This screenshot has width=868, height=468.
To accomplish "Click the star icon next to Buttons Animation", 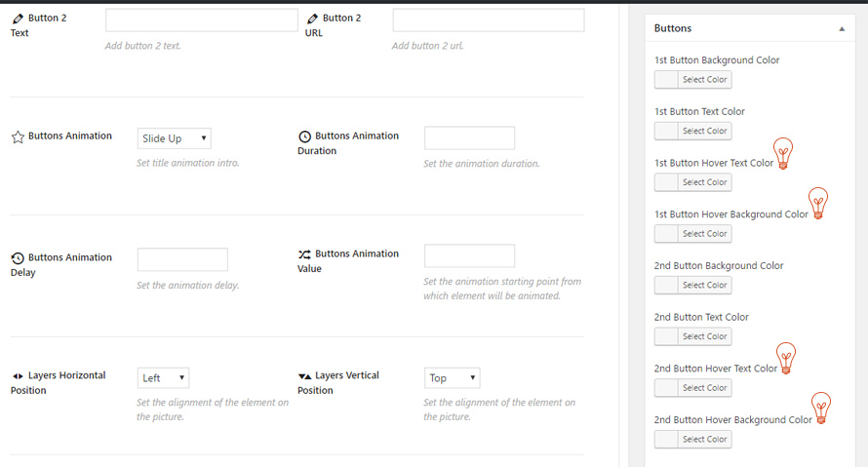I will (x=18, y=137).
